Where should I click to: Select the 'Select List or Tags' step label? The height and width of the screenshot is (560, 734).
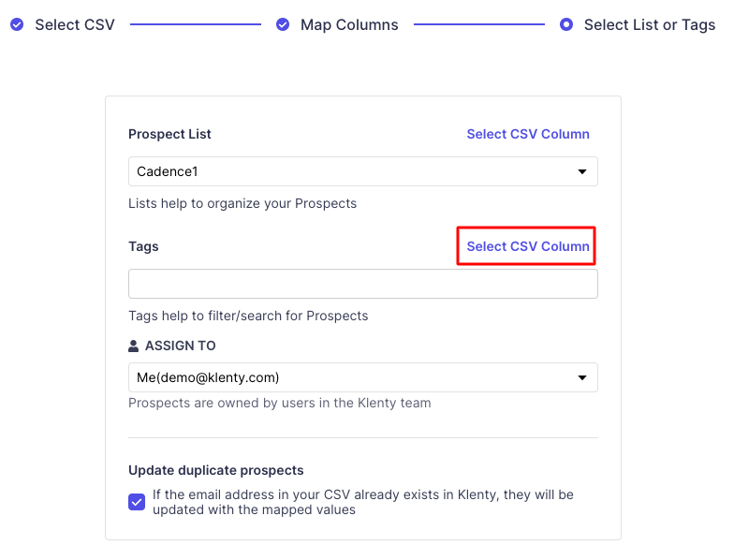(650, 24)
